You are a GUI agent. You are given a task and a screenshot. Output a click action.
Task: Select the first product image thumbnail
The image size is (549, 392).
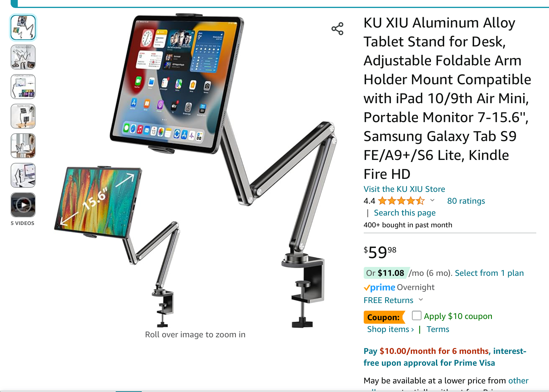(x=23, y=27)
